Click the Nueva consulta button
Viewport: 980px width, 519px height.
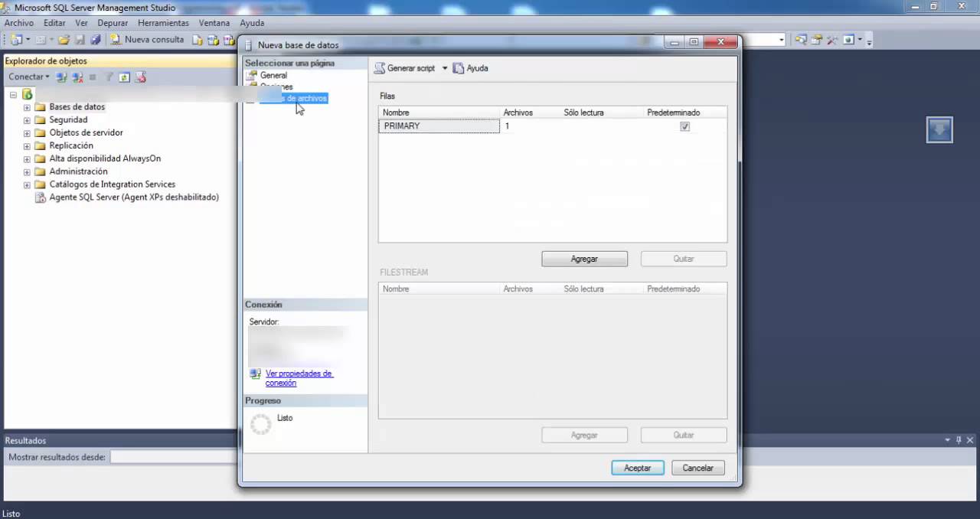[x=147, y=39]
